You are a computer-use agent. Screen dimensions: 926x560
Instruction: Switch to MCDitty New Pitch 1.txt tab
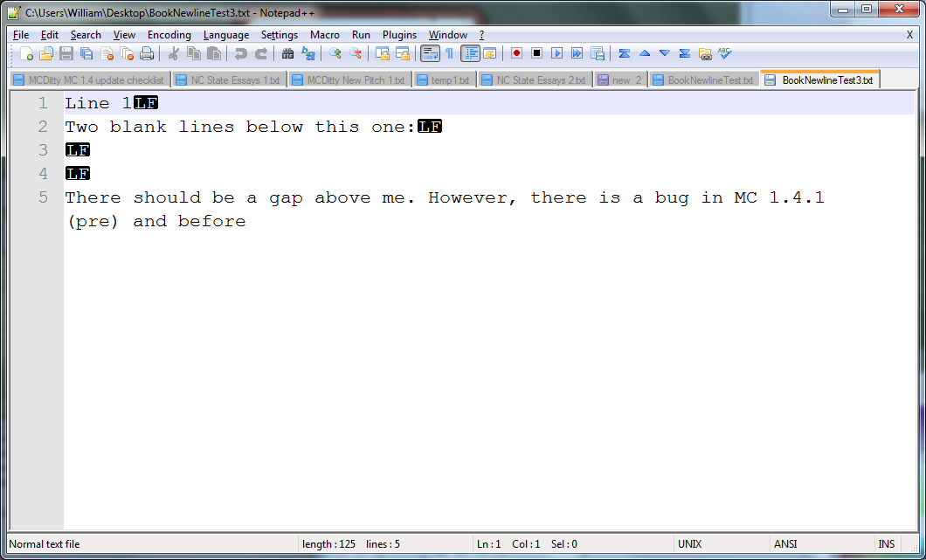point(349,80)
